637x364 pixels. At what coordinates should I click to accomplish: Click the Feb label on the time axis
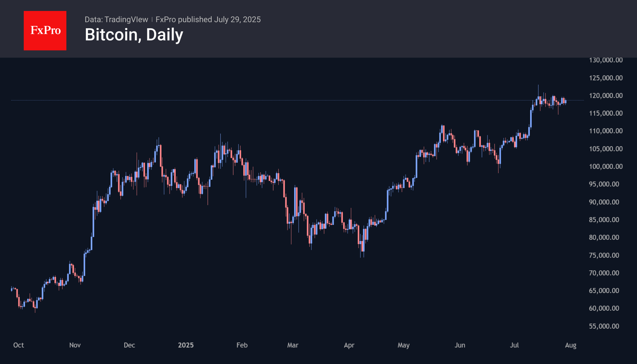242,345
